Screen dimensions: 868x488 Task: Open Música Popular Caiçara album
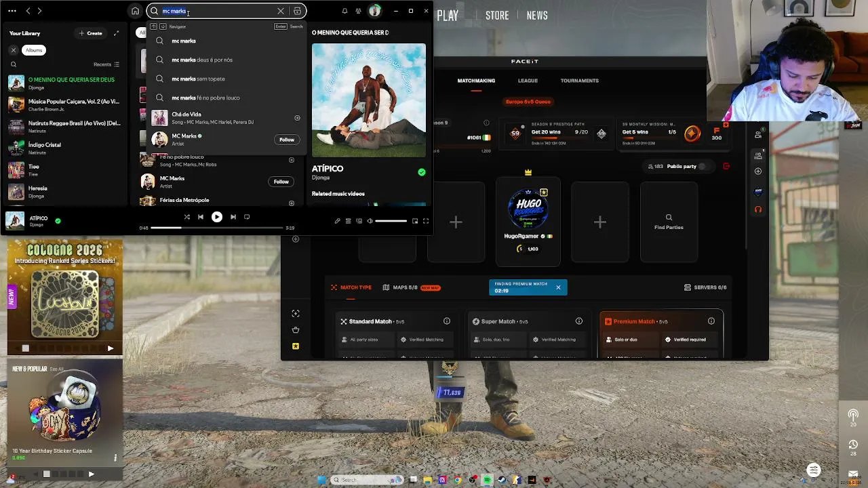pos(64,105)
